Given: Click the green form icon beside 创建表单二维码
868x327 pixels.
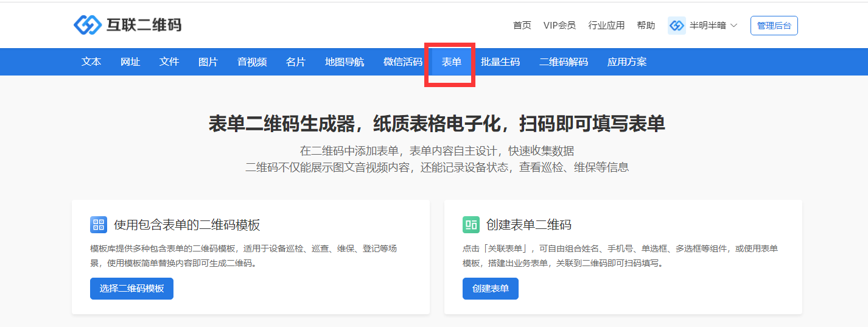Looking at the screenshot, I should pos(471,225).
